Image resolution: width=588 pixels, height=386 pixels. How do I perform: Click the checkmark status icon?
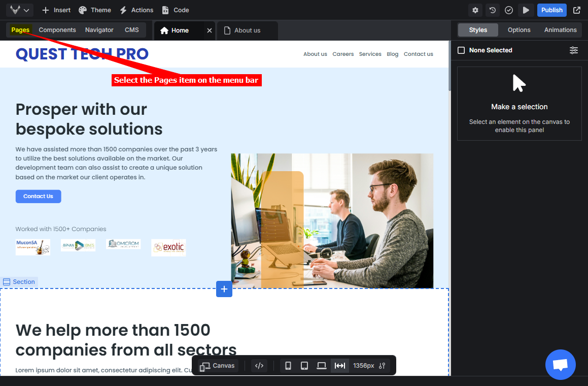click(x=509, y=10)
